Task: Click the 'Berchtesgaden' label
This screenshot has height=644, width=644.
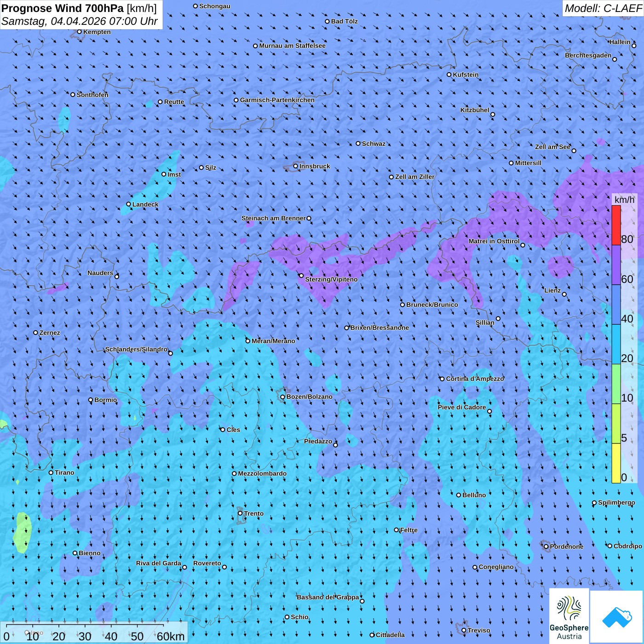Action: [x=588, y=55]
